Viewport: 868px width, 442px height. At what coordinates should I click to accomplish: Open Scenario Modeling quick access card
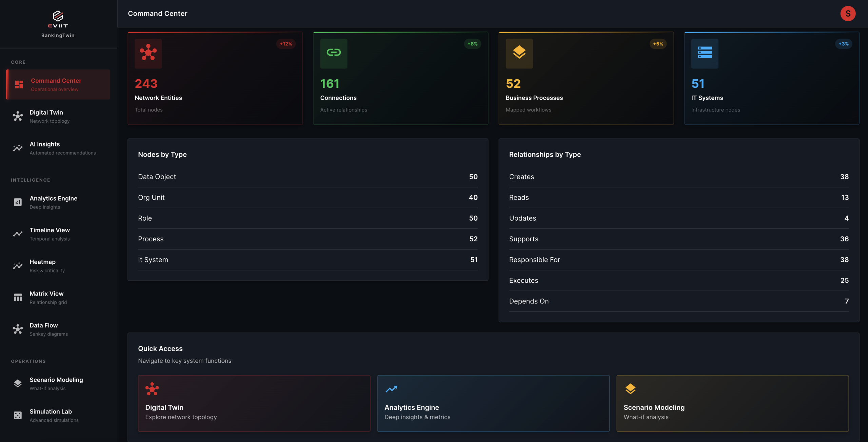tap(732, 403)
